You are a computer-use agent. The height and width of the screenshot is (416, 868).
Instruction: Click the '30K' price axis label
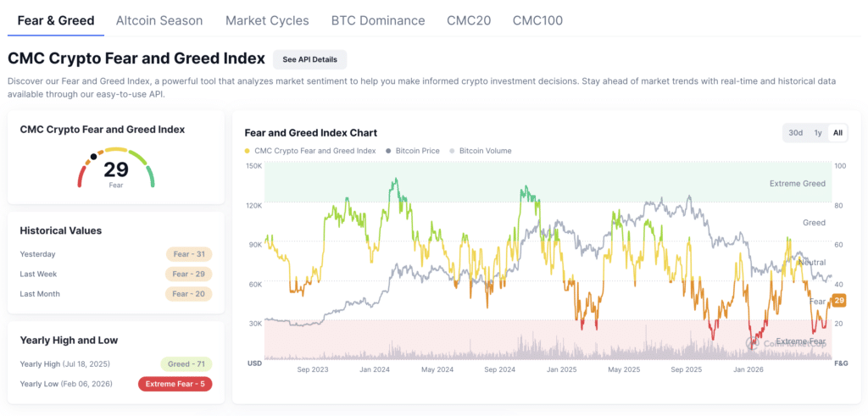point(255,324)
